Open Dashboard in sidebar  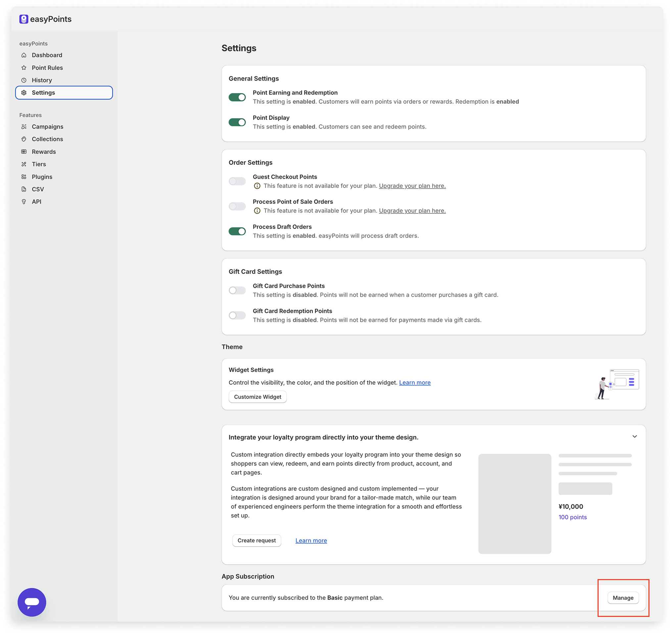point(64,55)
